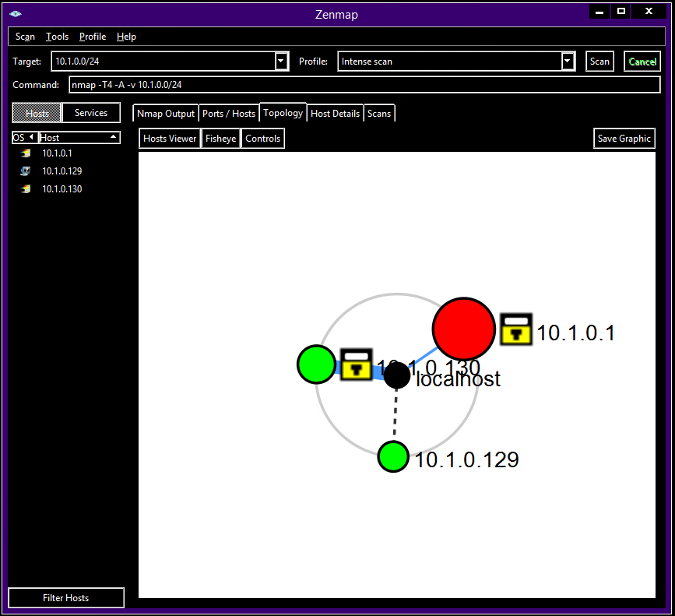This screenshot has height=616, width=675.
Task: Select host 10.1.0.130 in list
Action: pos(62,189)
